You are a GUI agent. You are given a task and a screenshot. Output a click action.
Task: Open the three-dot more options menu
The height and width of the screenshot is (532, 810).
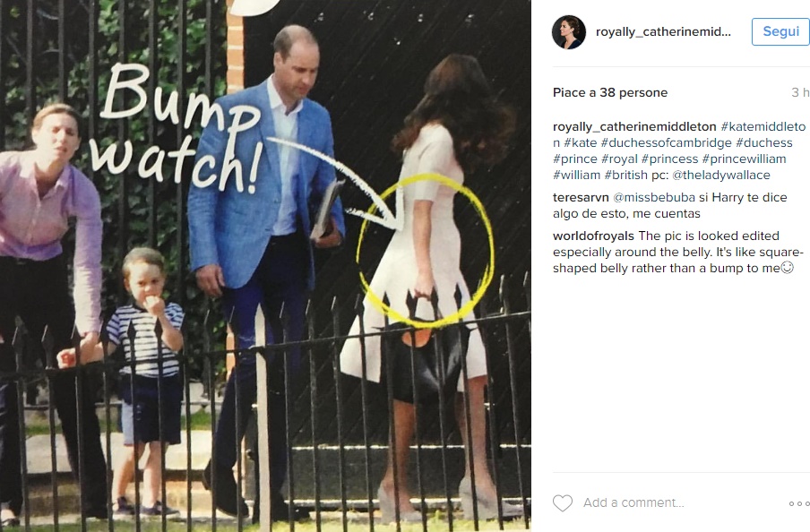[x=798, y=503]
